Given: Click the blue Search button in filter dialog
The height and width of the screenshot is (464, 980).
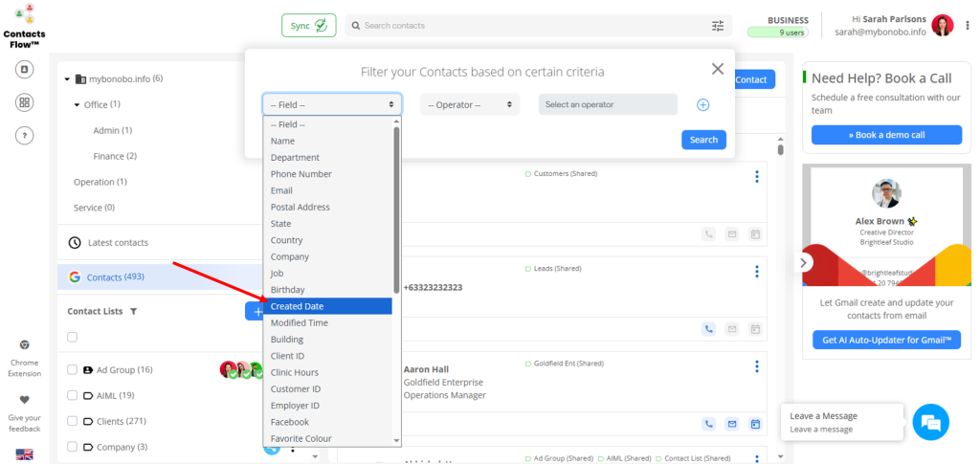Looking at the screenshot, I should click(x=703, y=140).
